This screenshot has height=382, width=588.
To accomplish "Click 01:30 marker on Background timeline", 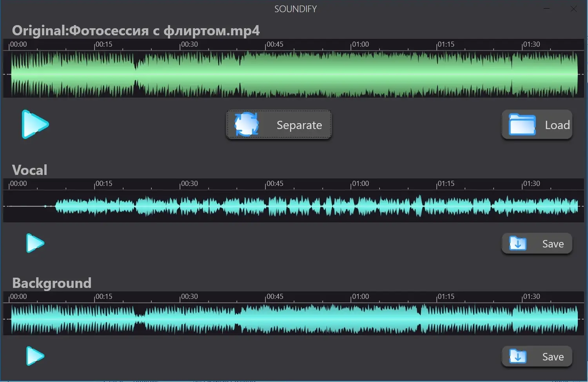I will [x=531, y=297].
